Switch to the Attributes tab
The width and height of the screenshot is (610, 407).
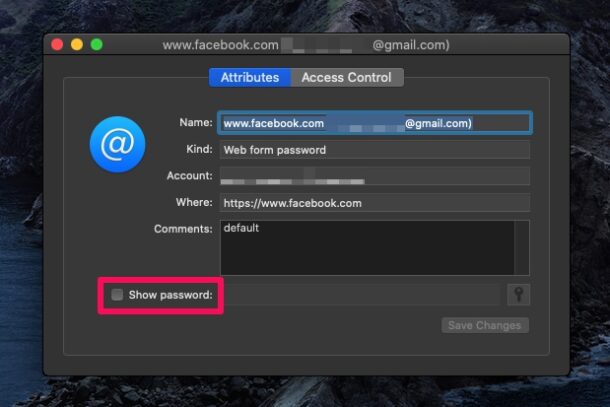pyautogui.click(x=250, y=77)
